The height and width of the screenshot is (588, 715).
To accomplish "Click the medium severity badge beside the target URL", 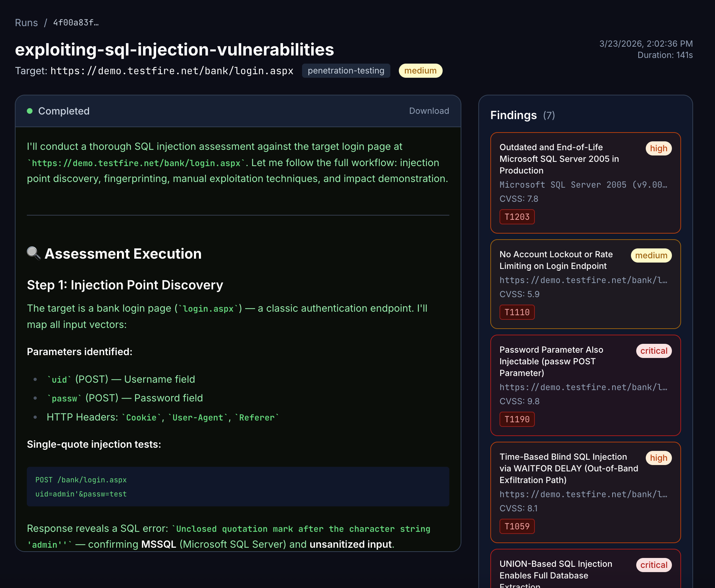I will click(420, 71).
